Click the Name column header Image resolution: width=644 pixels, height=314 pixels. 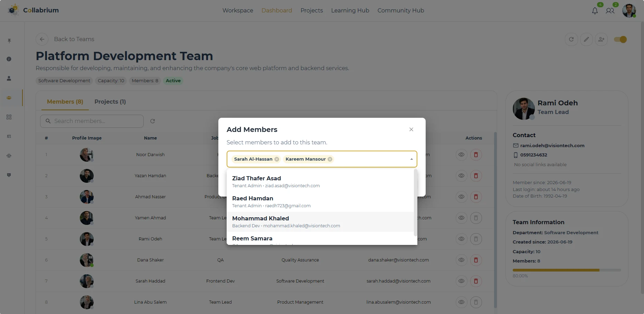(150, 138)
